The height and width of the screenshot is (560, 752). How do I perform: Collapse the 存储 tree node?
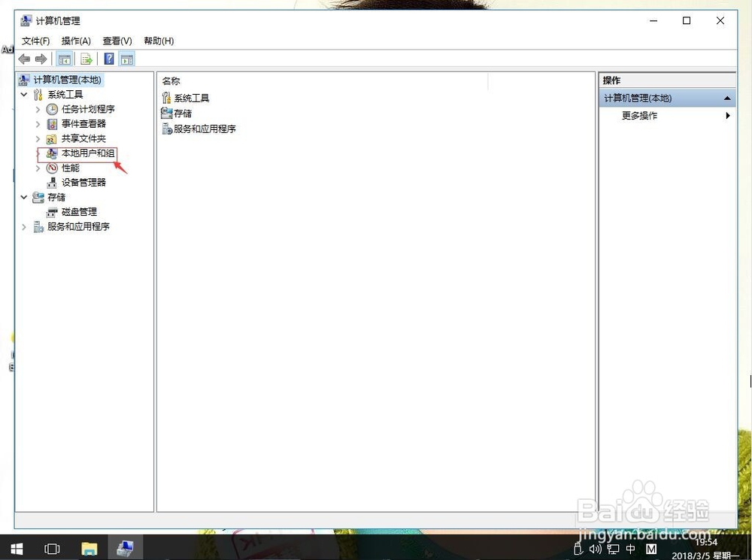click(x=24, y=197)
